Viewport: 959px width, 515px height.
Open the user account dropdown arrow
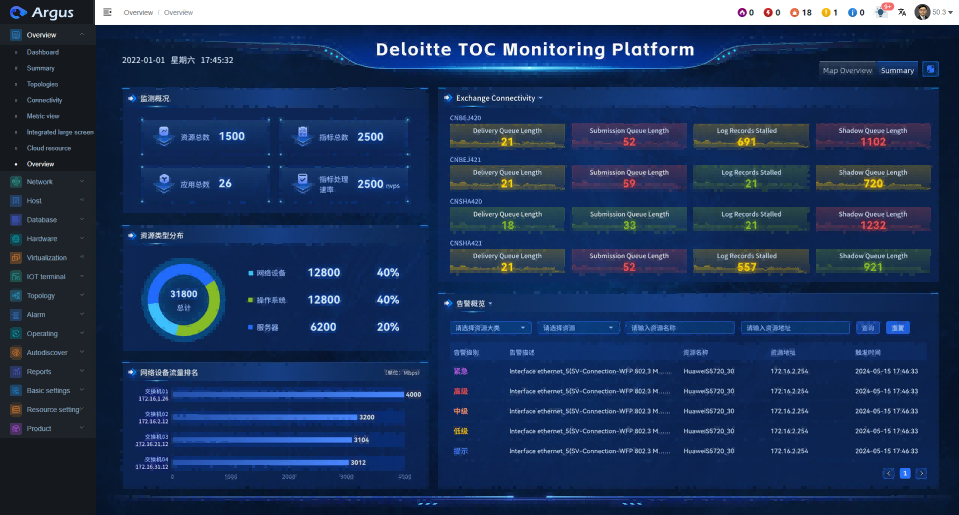(x=950, y=12)
